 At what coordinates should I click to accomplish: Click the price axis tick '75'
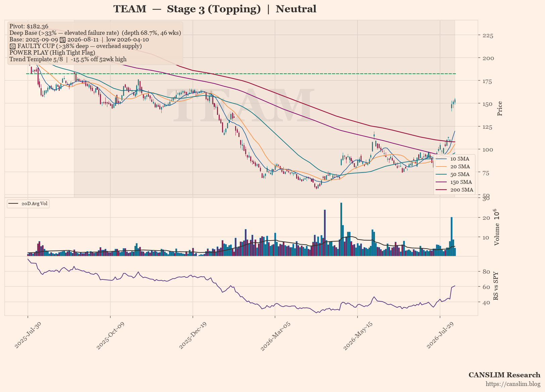click(486, 173)
